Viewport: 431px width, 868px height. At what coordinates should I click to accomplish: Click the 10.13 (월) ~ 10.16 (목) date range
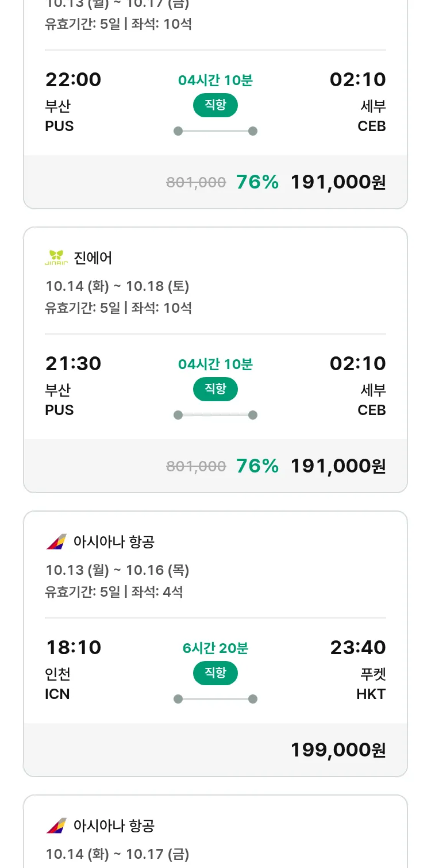click(117, 570)
